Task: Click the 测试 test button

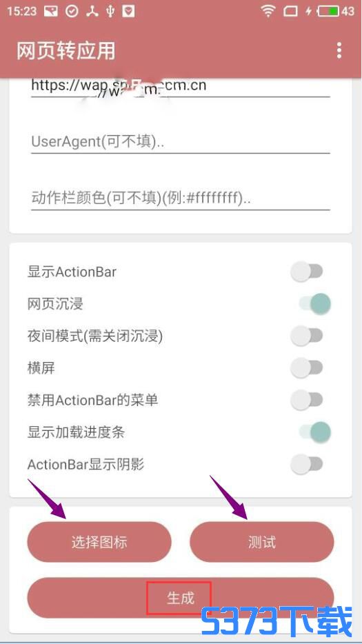Action: click(x=262, y=542)
